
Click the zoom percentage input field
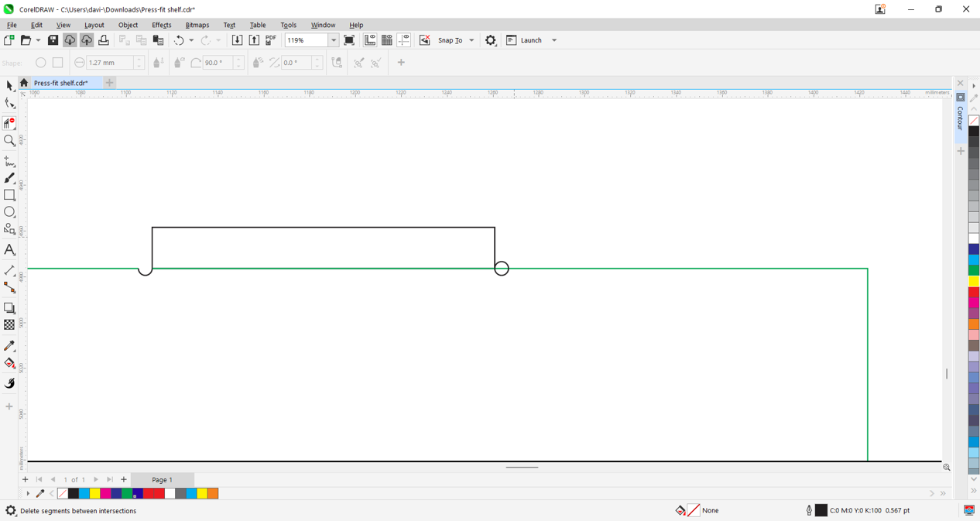pyautogui.click(x=307, y=40)
